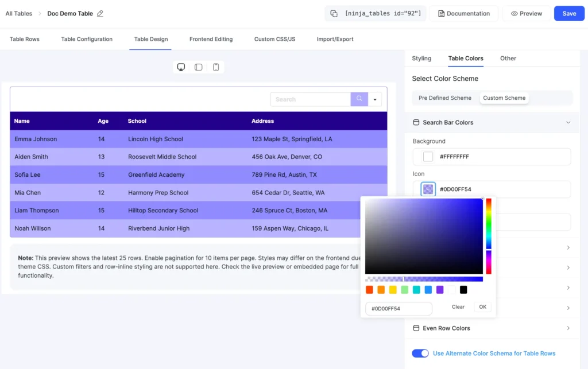Image resolution: width=588 pixels, height=369 pixels.
Task: Click the Noah Willson cell
Action: coord(32,228)
